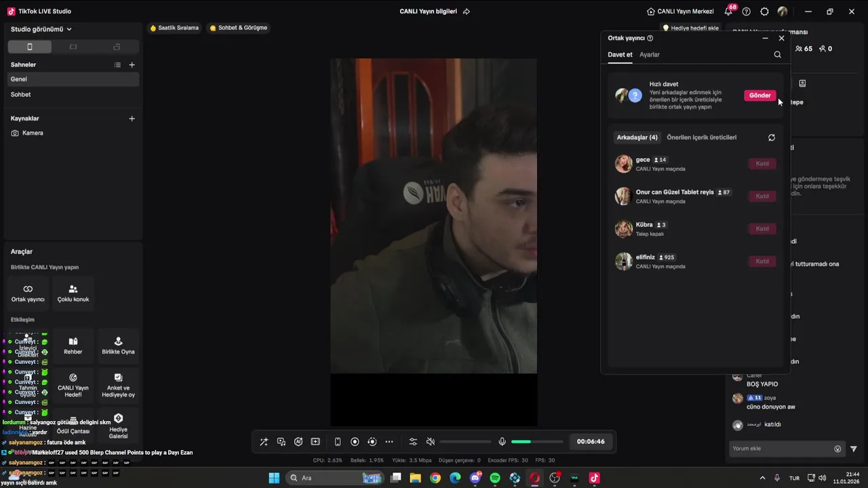The width and height of the screenshot is (868, 488).
Task: Open the settings gear in title bar
Action: 764,12
